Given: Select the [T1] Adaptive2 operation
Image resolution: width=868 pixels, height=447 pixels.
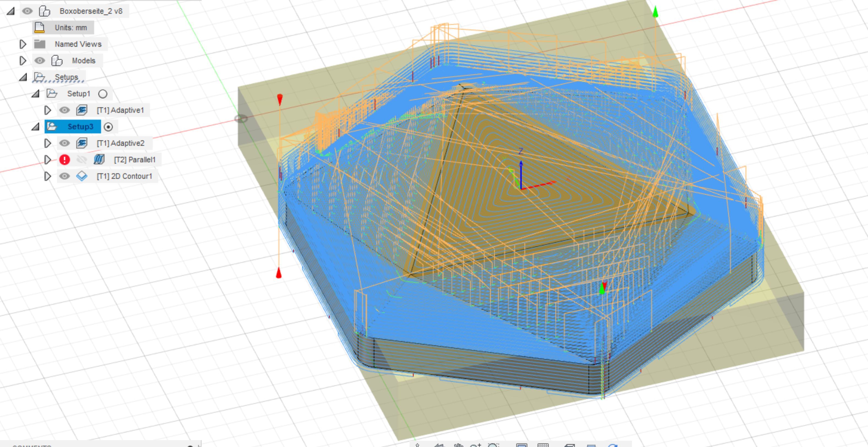Looking at the screenshot, I should click(x=121, y=143).
